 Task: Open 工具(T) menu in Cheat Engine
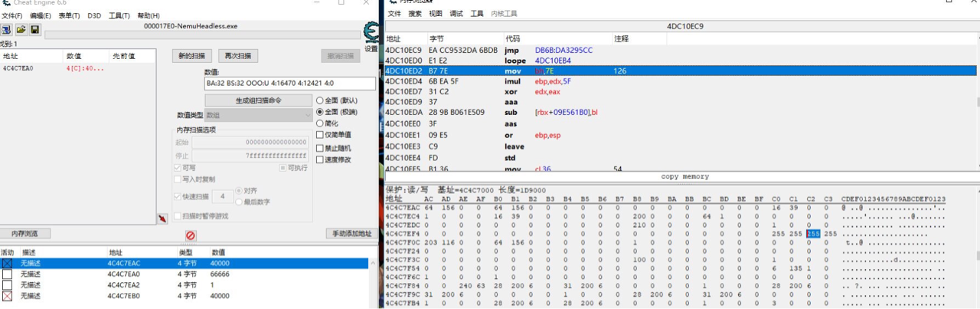pyautogui.click(x=119, y=15)
